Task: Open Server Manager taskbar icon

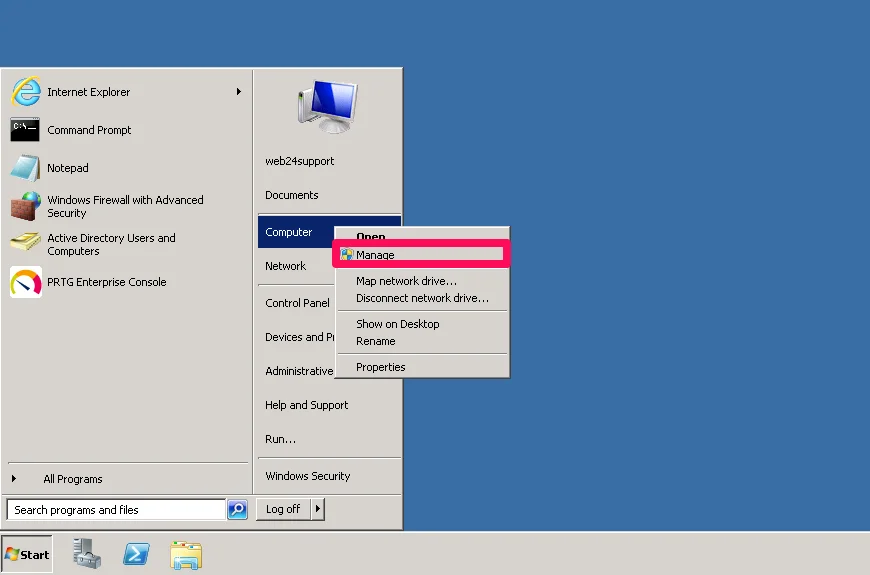Action: tap(87, 554)
